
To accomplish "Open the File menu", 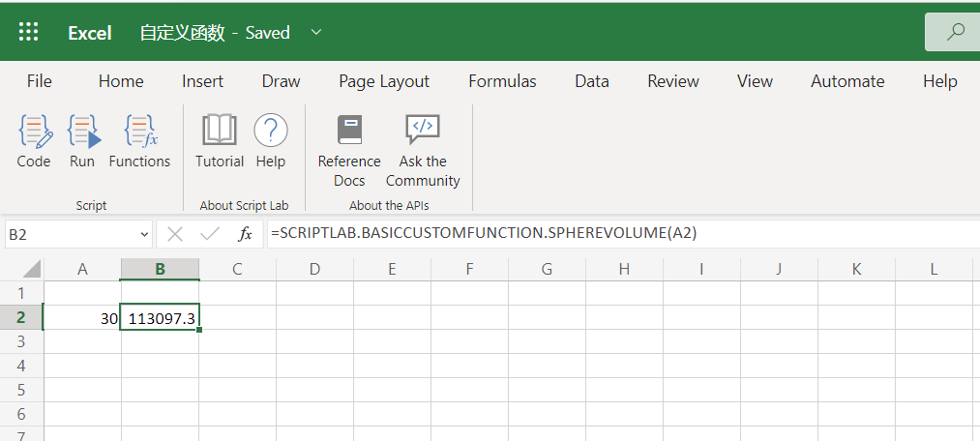I will click(40, 81).
